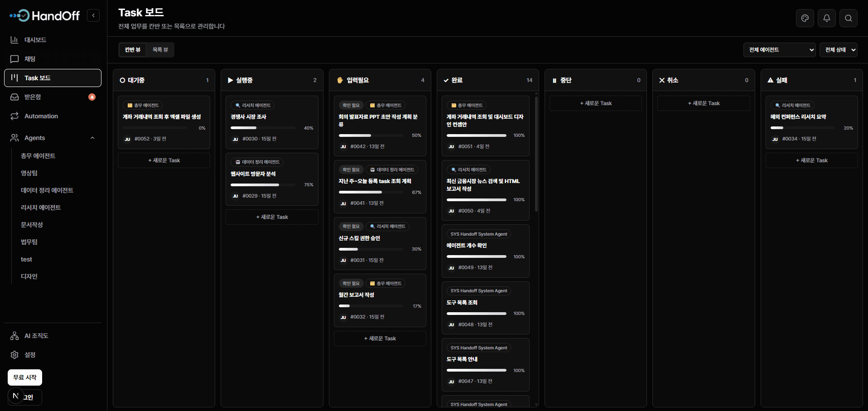The image size is (868, 411).
Task: Select Task 보드 in the sidebar
Action: 53,78
